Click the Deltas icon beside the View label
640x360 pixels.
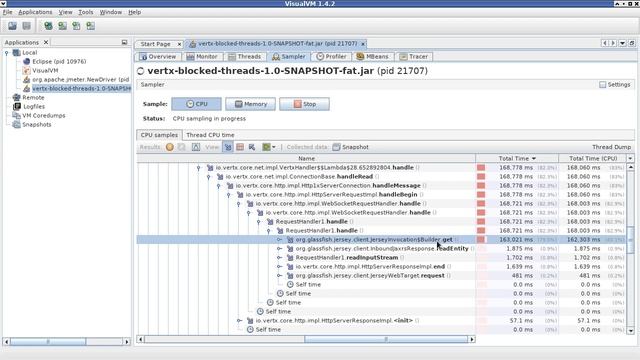(x=196, y=147)
